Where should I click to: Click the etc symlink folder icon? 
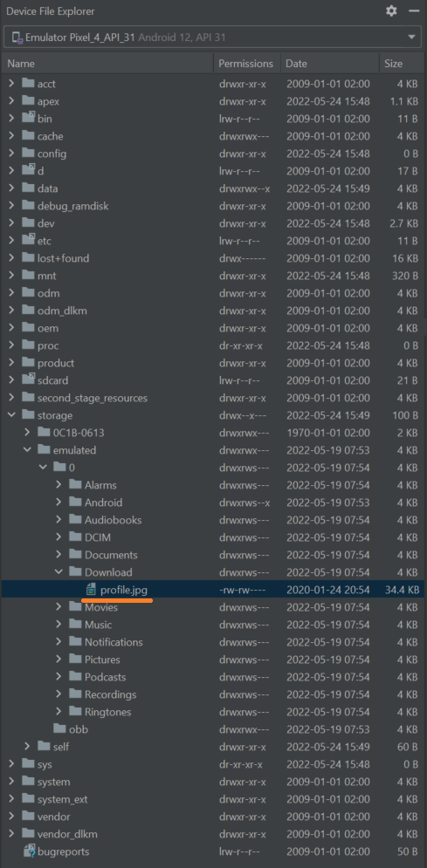click(x=28, y=240)
